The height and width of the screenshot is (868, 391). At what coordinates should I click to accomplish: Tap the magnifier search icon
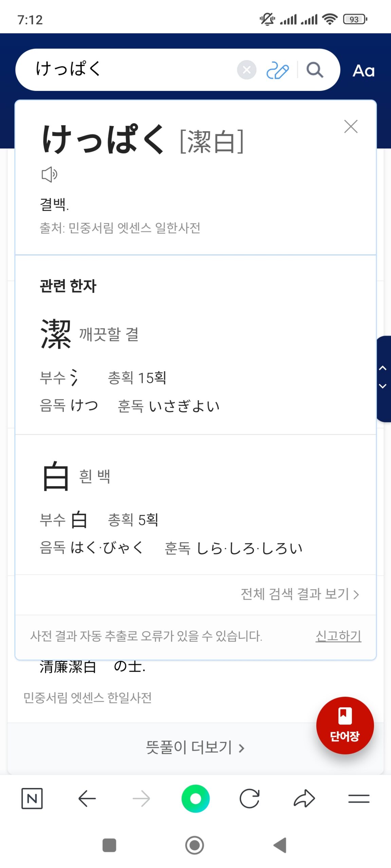pyautogui.click(x=315, y=70)
